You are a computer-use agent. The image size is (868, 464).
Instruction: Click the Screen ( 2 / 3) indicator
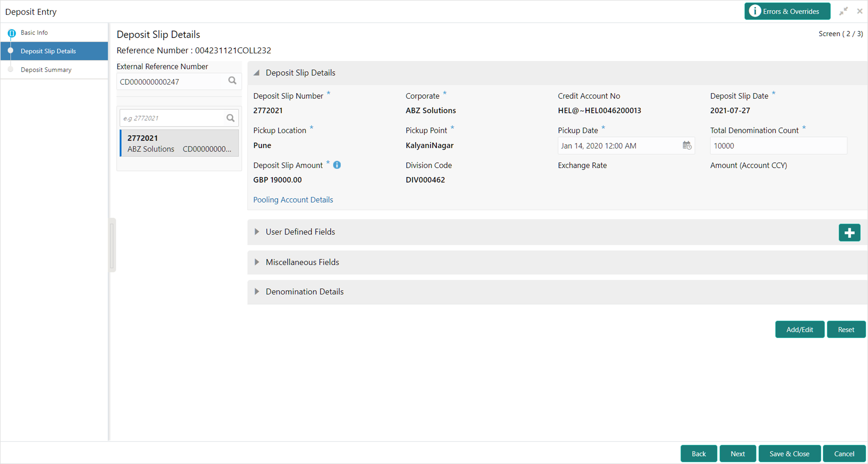pos(841,34)
